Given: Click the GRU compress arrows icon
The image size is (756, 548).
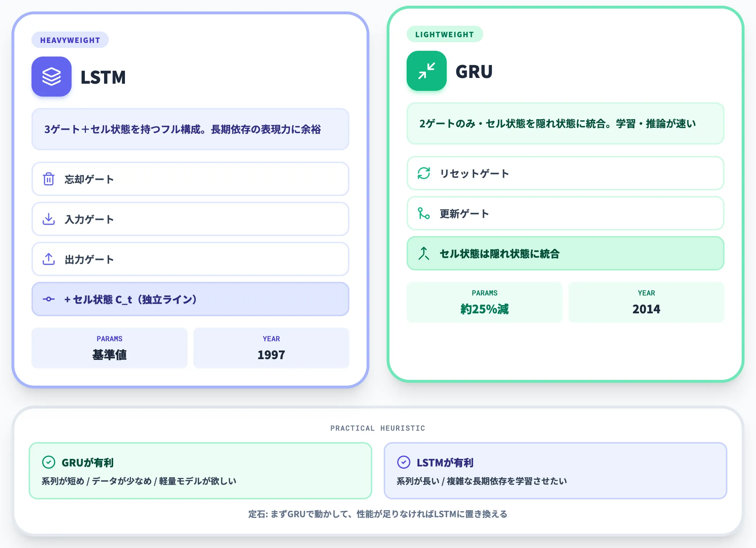Looking at the screenshot, I should click(x=427, y=71).
